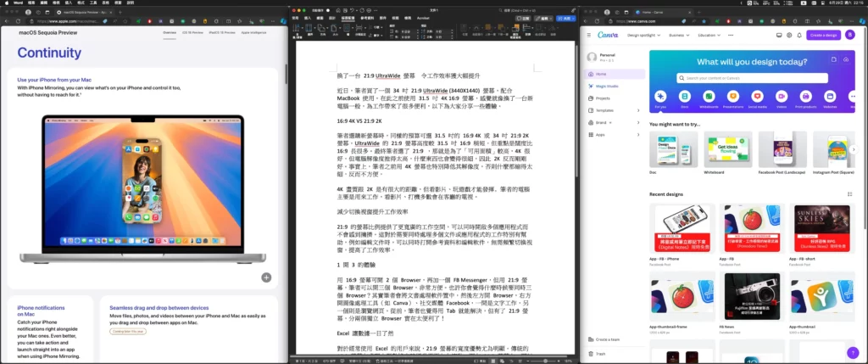This screenshot has height=364, width=868.
Task: Switch to the Acrobat ribbon tab in Word
Action: [423, 19]
